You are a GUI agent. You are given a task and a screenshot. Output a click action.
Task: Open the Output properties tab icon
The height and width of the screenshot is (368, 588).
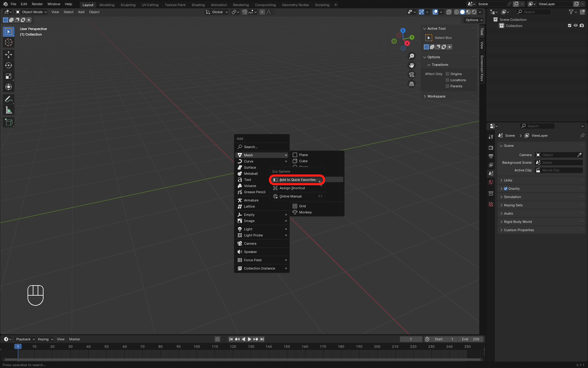tap(491, 156)
